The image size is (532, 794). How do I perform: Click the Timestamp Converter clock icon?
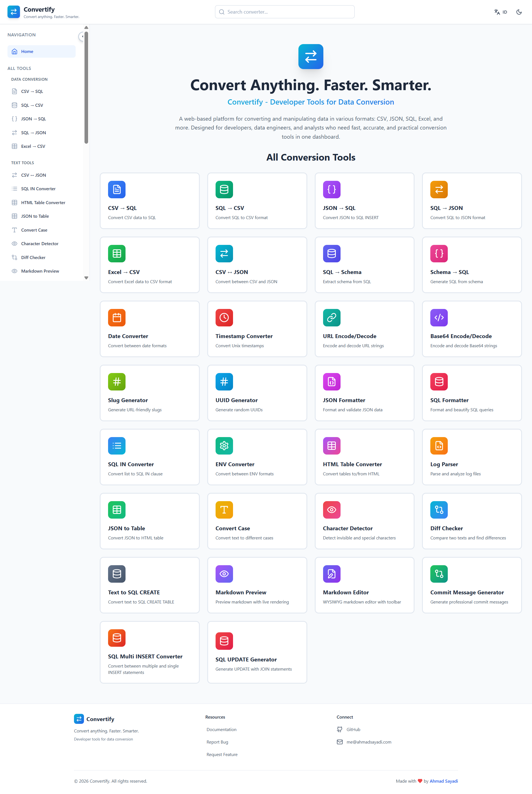(x=224, y=318)
